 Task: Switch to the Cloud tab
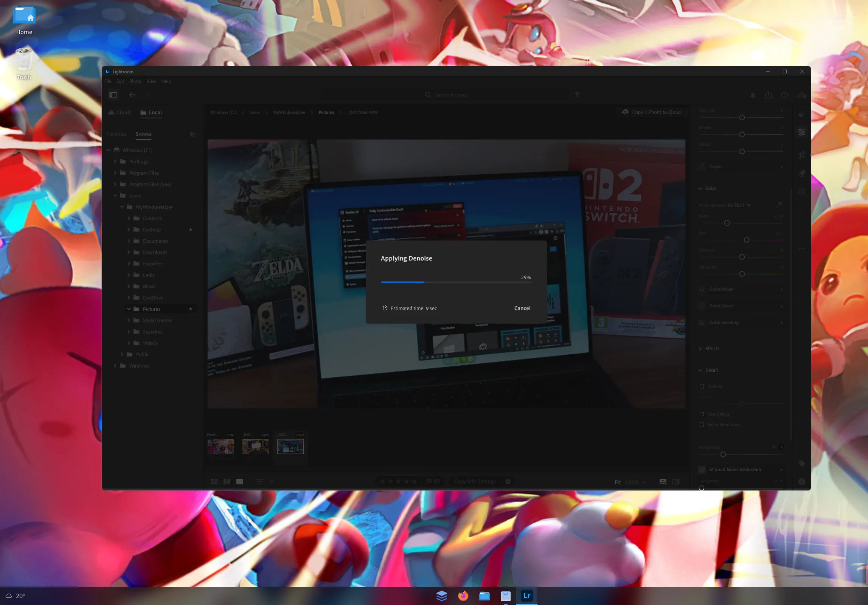click(119, 112)
